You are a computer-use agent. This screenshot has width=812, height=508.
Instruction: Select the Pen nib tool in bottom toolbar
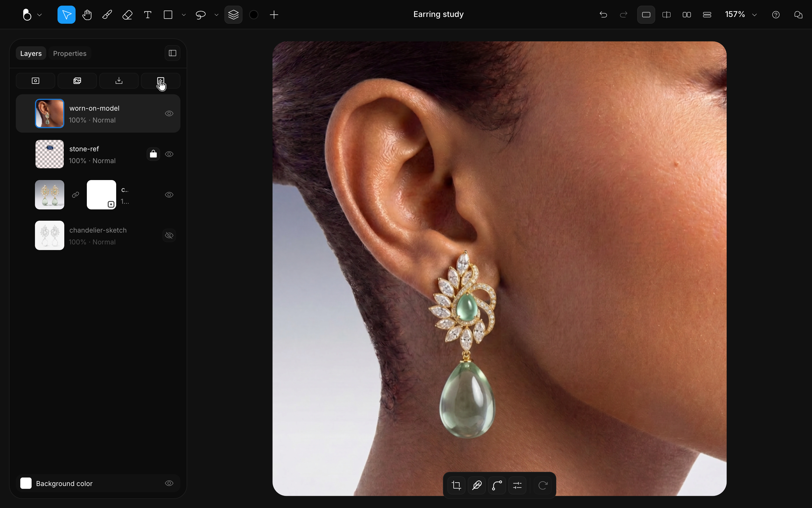tap(477, 485)
